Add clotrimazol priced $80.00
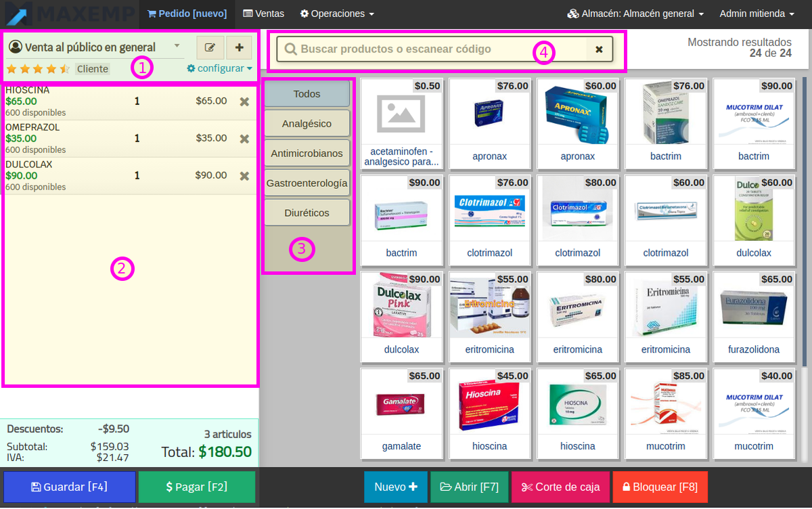 click(x=578, y=221)
